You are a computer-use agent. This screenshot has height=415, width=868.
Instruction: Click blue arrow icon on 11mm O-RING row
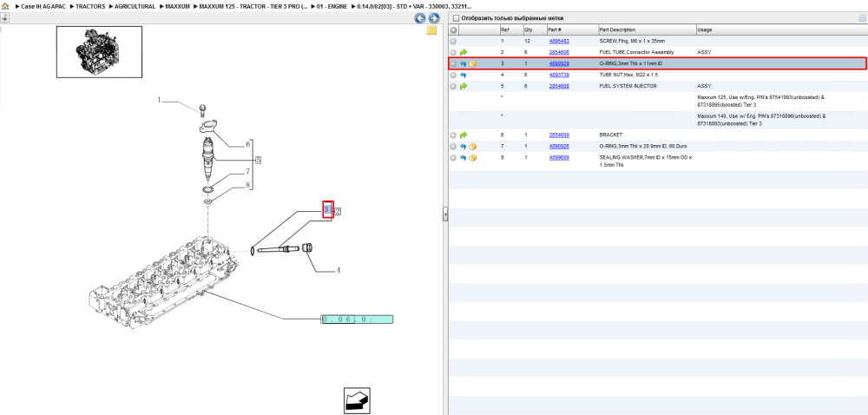click(x=464, y=63)
